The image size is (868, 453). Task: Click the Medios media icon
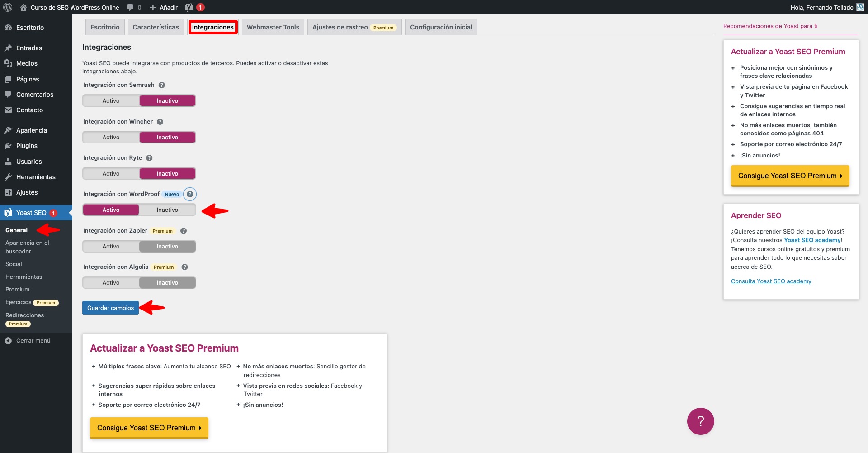tap(8, 63)
